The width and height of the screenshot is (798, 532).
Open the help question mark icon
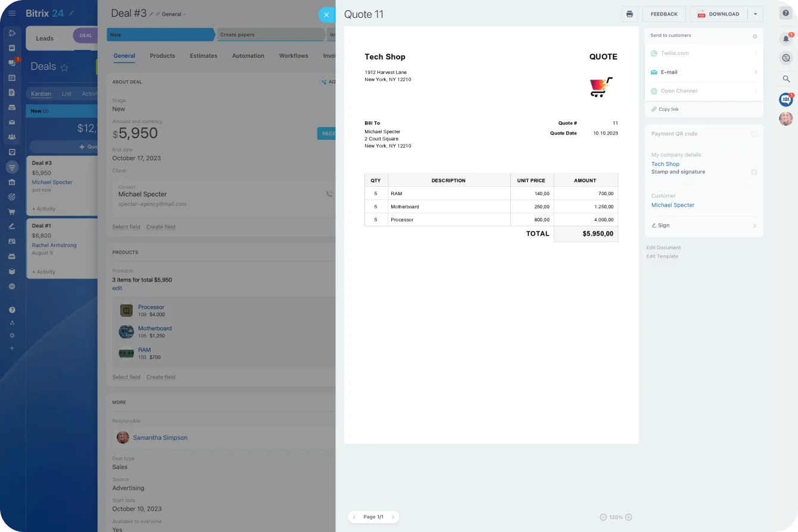(785, 13)
